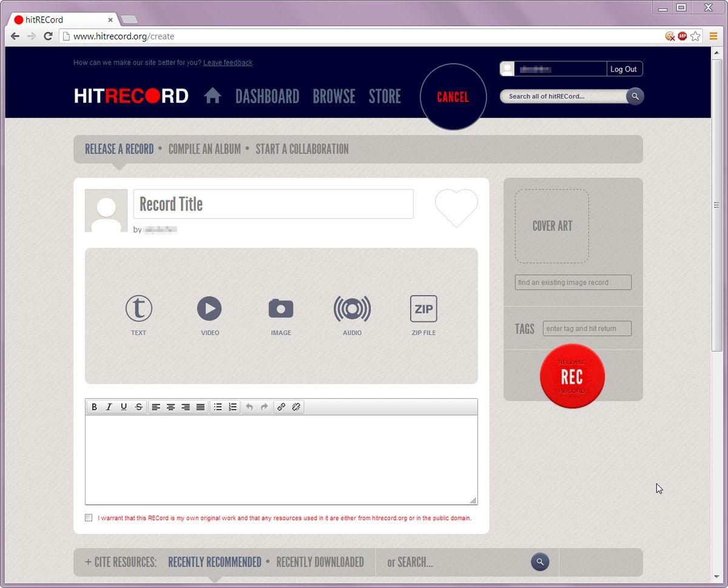Bookmark this page with the star icon
728x588 pixels.
(695, 36)
